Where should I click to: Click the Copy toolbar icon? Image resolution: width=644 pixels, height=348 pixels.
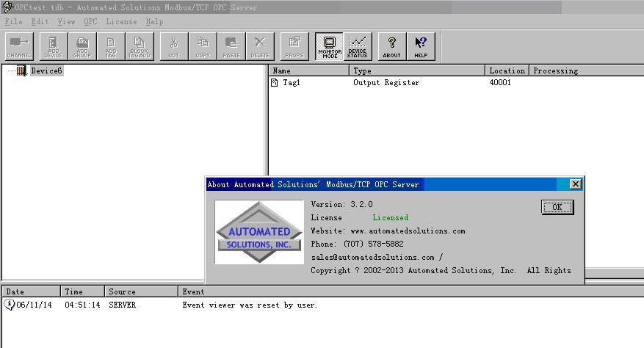[x=203, y=46]
